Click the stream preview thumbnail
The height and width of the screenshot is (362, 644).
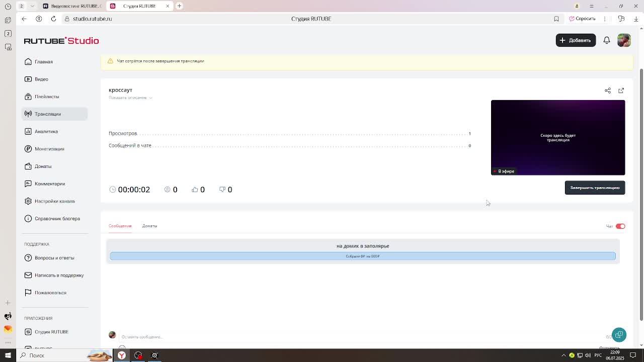[x=558, y=137]
